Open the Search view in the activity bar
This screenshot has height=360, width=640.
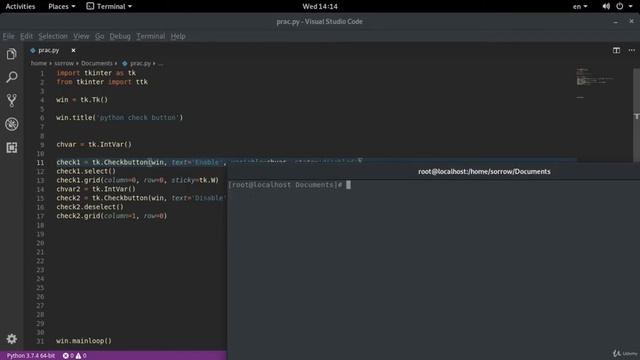point(11,77)
